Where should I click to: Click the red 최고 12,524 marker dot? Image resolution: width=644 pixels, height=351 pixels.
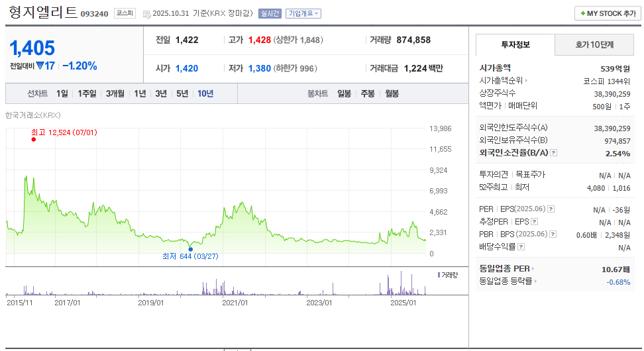pyautogui.click(x=34, y=140)
